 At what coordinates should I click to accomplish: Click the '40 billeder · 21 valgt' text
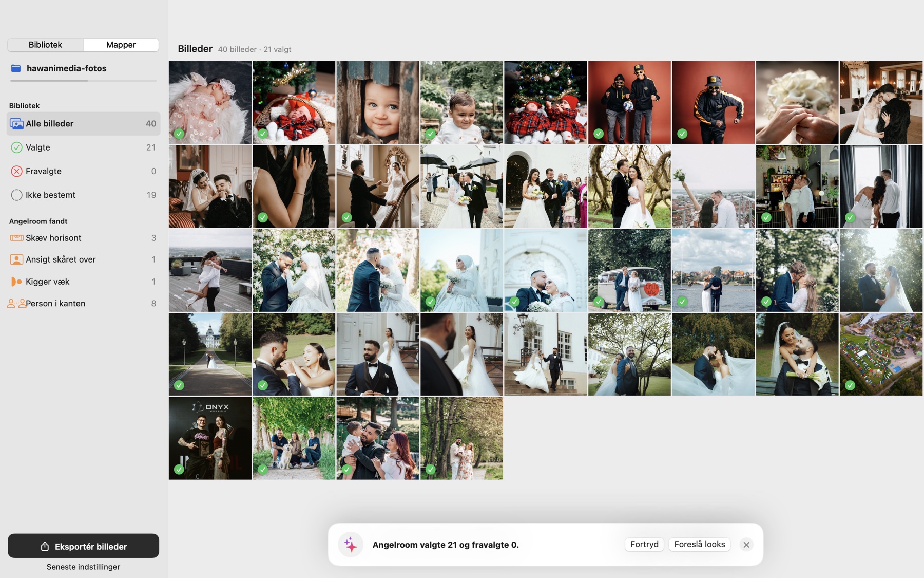point(255,49)
